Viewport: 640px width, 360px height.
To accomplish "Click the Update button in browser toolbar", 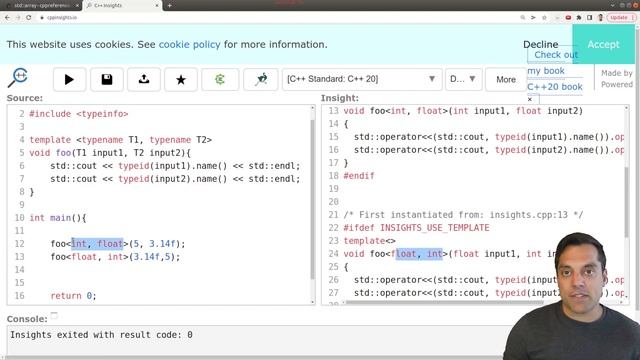I will tap(622, 18).
